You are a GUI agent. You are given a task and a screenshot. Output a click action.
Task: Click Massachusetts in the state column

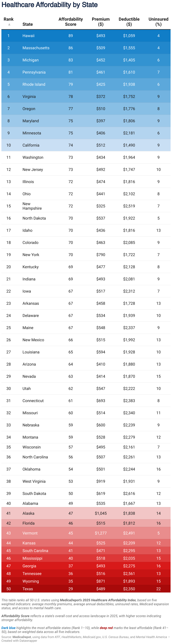tap(36, 48)
